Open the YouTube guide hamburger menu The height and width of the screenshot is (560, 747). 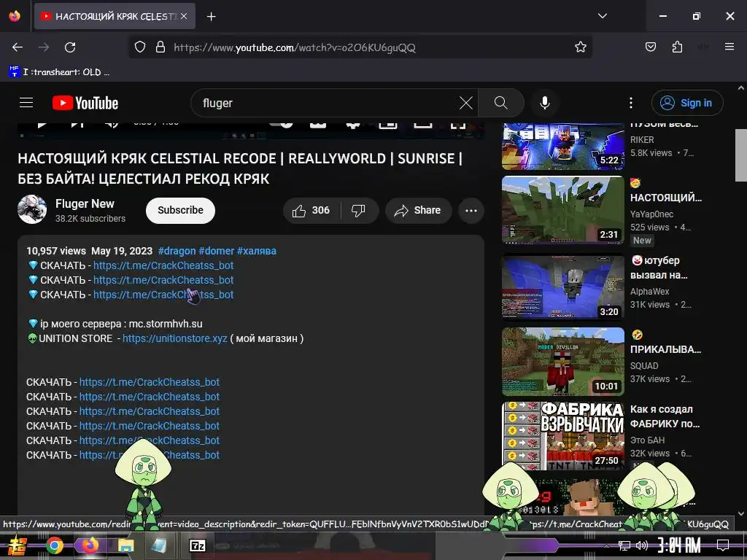26,103
